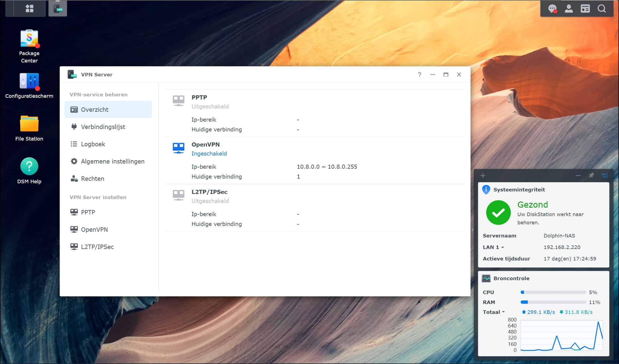Open the search magnifier icon
Screen dimensions: 619x364
pos(602,9)
